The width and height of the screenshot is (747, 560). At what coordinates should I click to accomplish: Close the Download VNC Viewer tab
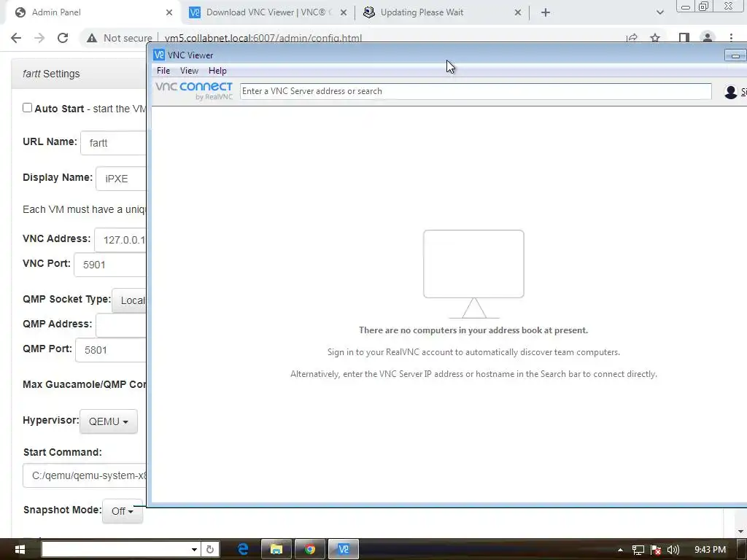tap(344, 12)
